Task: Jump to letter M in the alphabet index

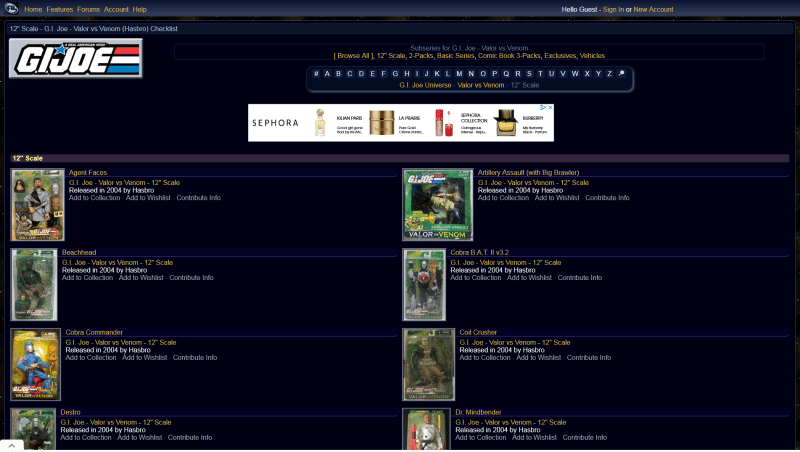Action: (459, 73)
